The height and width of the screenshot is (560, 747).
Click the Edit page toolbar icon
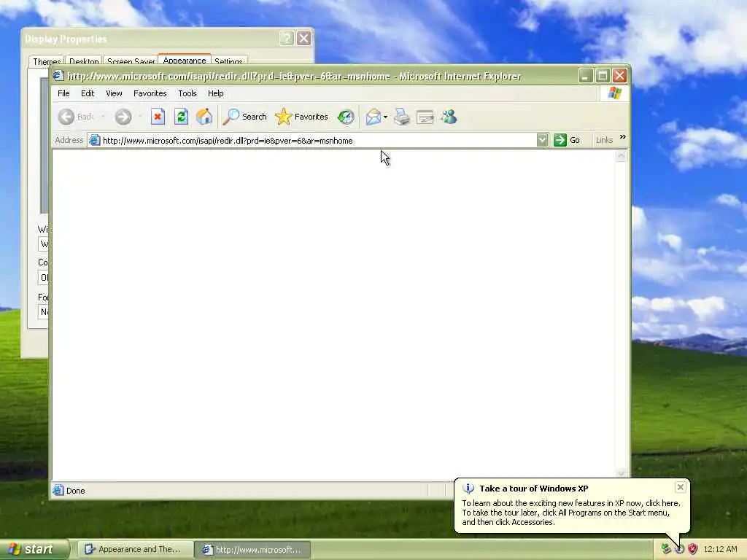click(x=425, y=117)
